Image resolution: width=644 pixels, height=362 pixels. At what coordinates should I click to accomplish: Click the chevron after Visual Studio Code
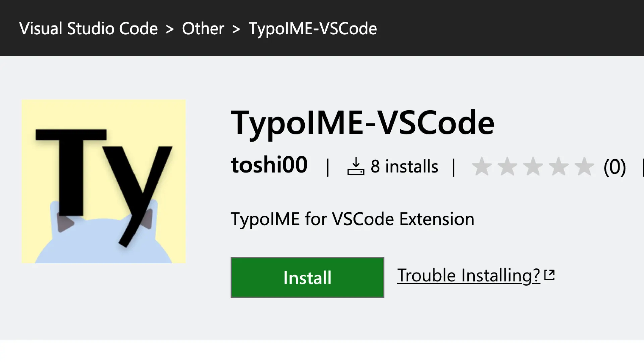pyautogui.click(x=170, y=29)
